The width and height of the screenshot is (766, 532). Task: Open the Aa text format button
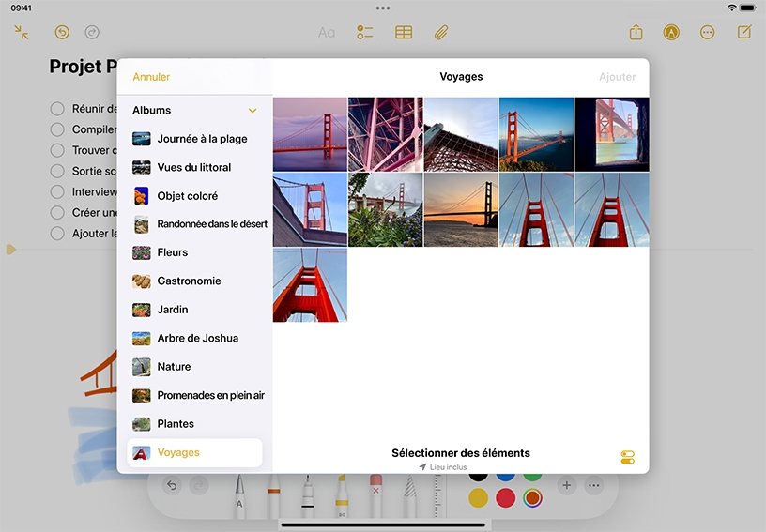327,33
